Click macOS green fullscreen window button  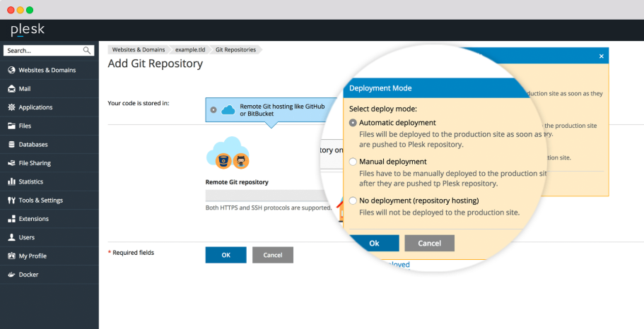tap(30, 10)
